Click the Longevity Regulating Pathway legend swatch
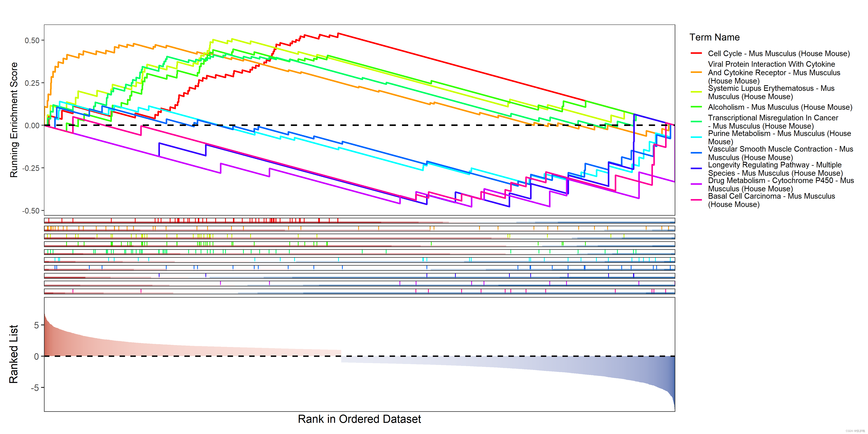This screenshot has height=434, width=868. (696, 168)
